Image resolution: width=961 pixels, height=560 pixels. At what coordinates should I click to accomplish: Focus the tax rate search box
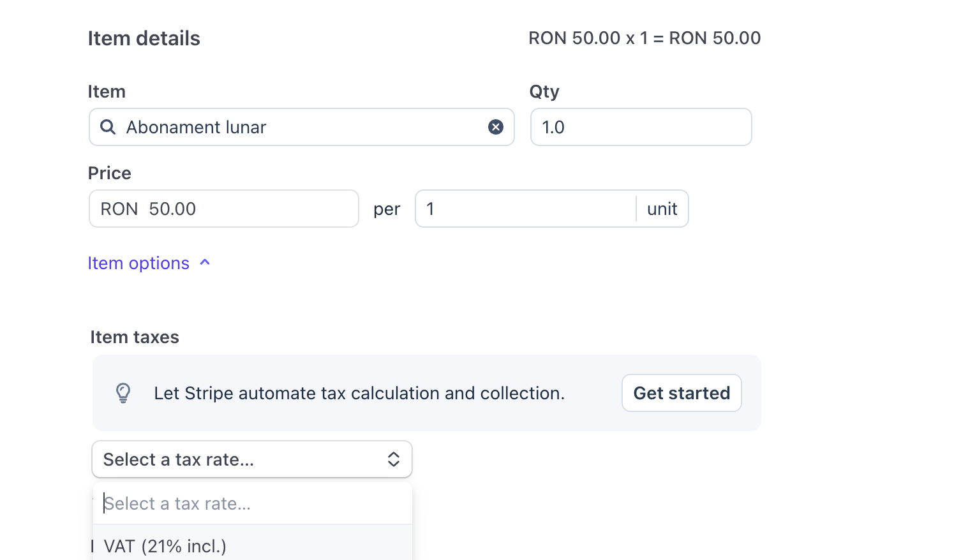pos(253,504)
